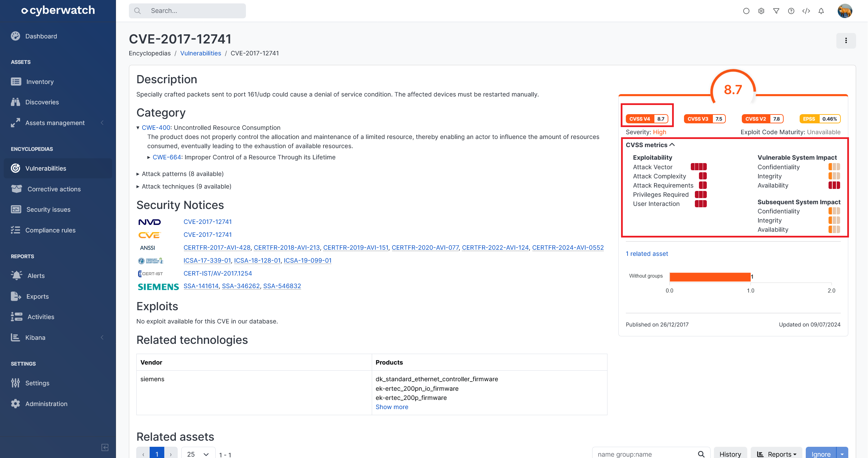
Task: Collapse the CWE-400 category triangle
Action: click(138, 128)
